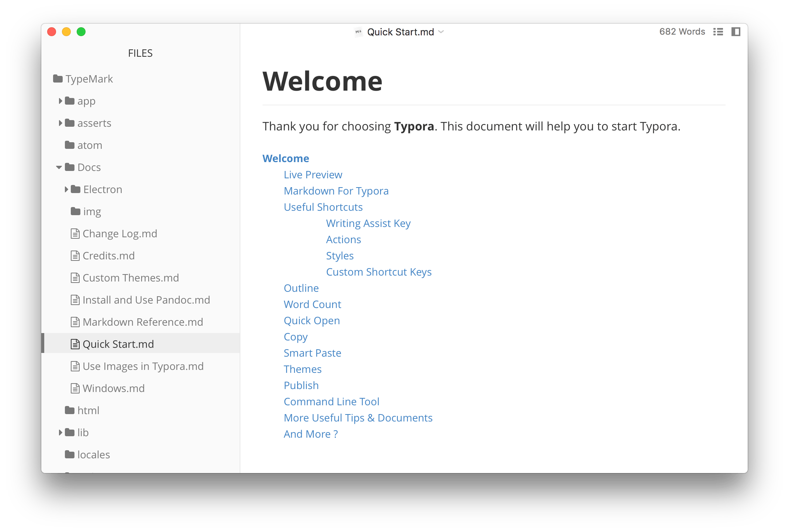Collapse the Docs folder in file tree
Screen dimensions: 789x532
59,167
